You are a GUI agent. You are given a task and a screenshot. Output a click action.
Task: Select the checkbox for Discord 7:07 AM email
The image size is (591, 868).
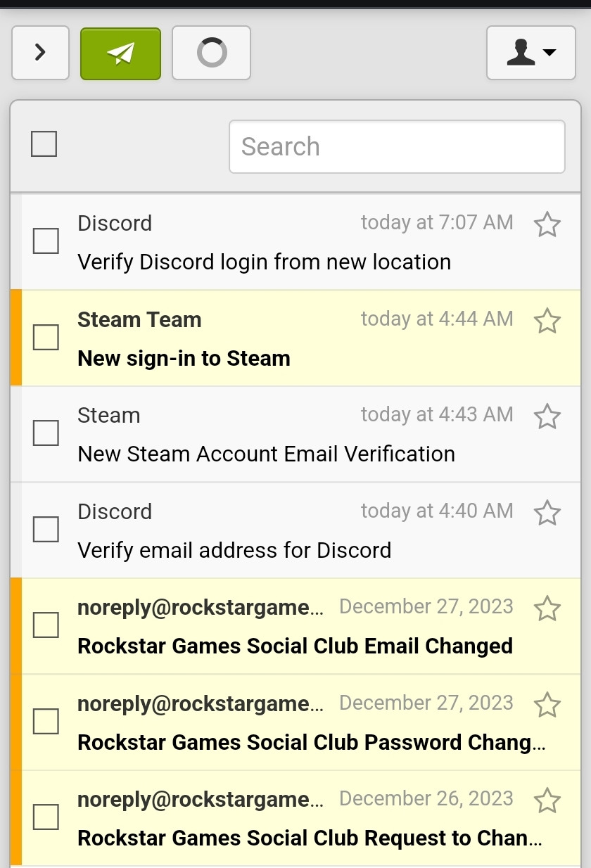point(46,241)
